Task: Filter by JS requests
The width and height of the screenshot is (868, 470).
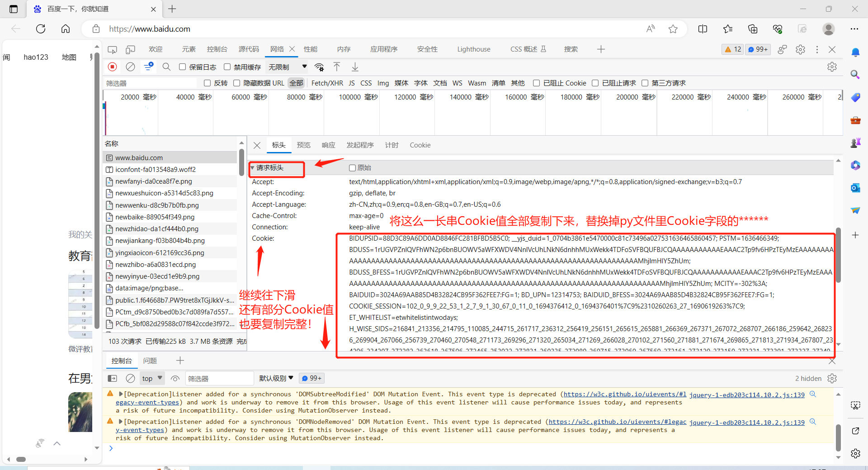Action: (352, 83)
